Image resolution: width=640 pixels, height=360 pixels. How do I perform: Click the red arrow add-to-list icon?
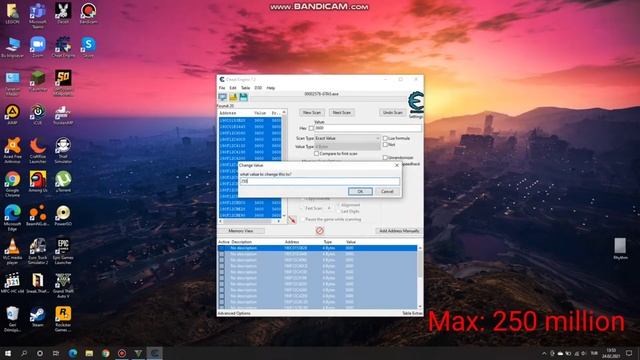coord(292,220)
